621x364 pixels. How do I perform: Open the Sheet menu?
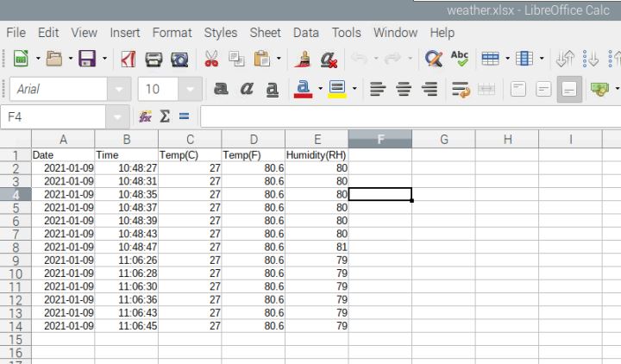(265, 33)
